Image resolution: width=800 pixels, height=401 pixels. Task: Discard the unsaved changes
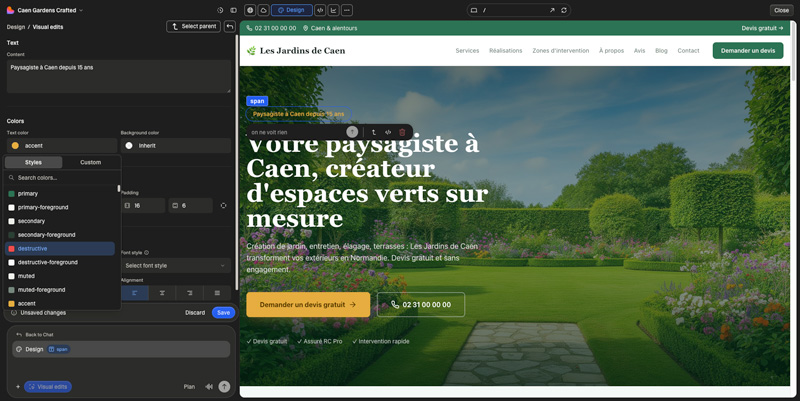[x=195, y=313]
